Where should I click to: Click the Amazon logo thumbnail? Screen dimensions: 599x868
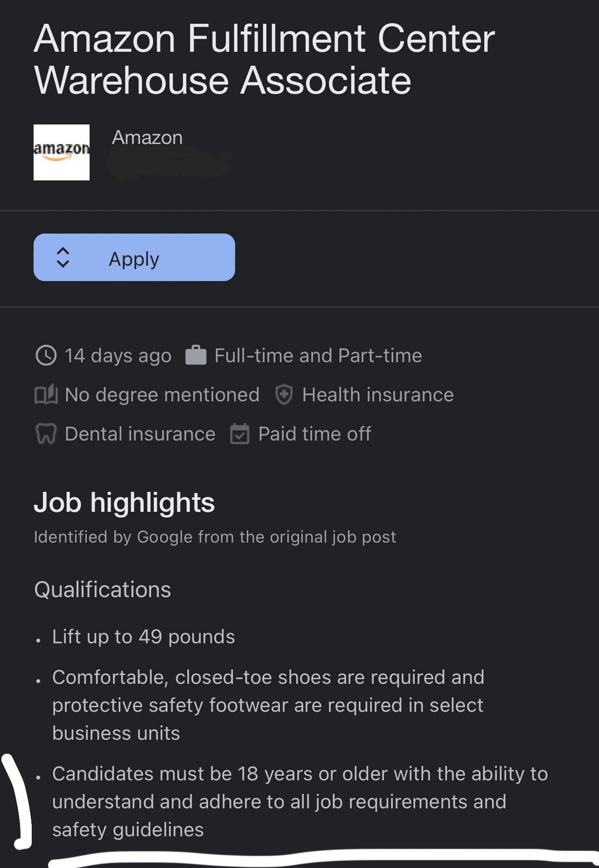(62, 152)
